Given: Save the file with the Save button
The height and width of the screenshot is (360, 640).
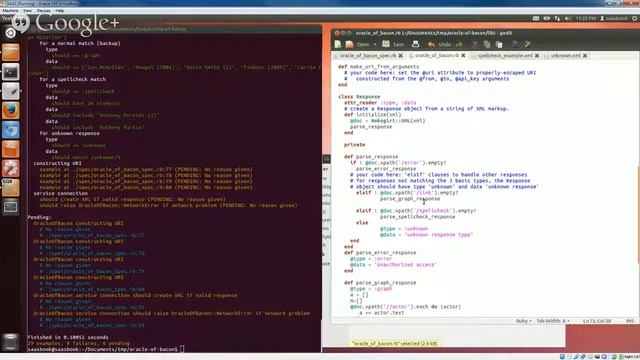Looking at the screenshot, I should [x=393, y=44].
